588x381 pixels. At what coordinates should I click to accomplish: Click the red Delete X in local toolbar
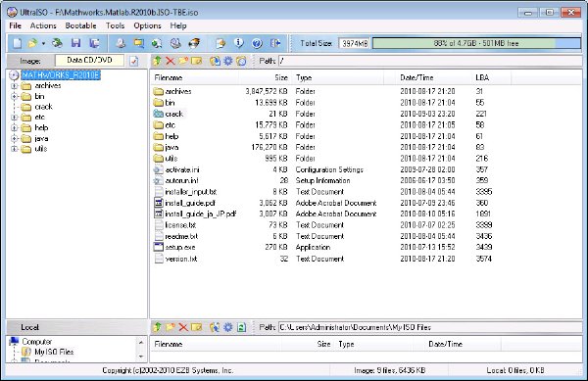point(183,327)
